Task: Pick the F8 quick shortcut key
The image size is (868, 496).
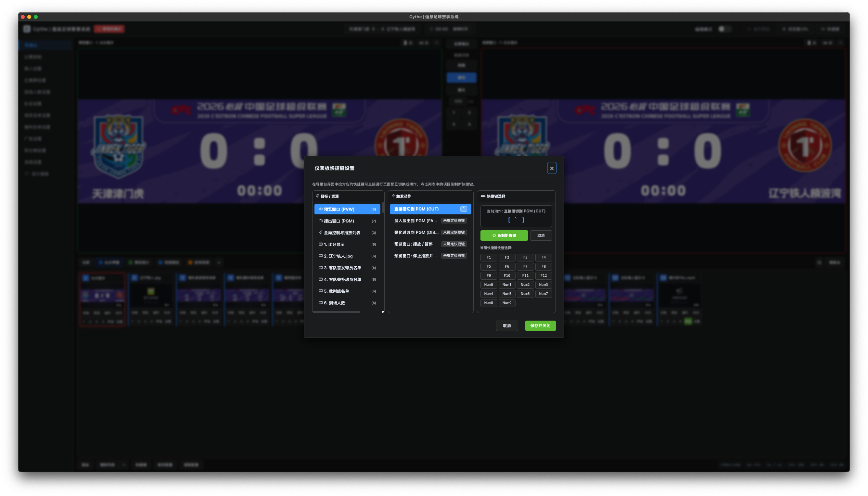Action: point(543,266)
